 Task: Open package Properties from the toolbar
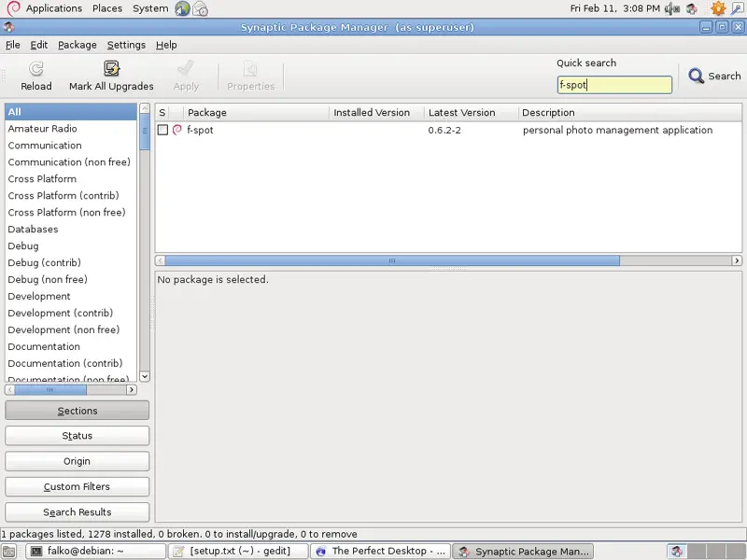pos(250,76)
